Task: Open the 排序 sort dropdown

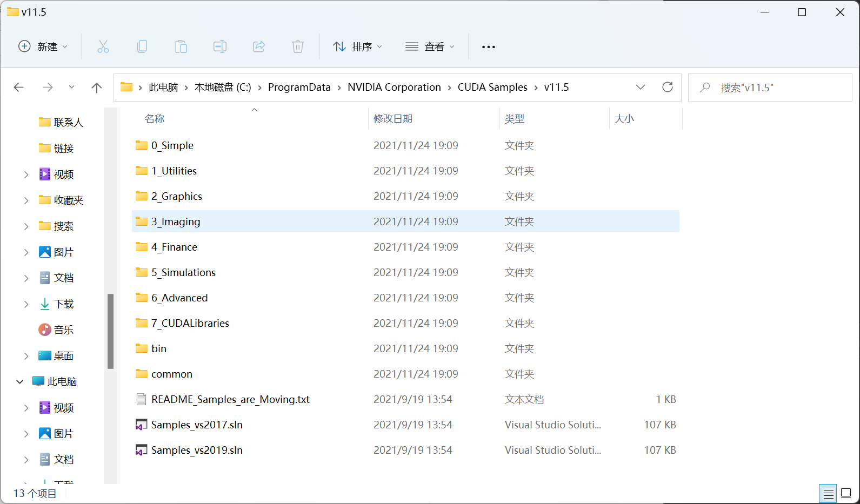Action: click(x=358, y=47)
